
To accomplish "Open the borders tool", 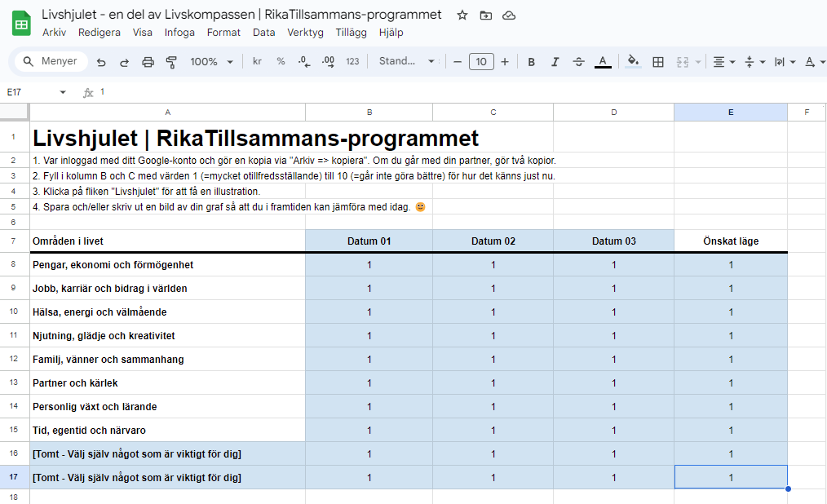I will pos(658,62).
